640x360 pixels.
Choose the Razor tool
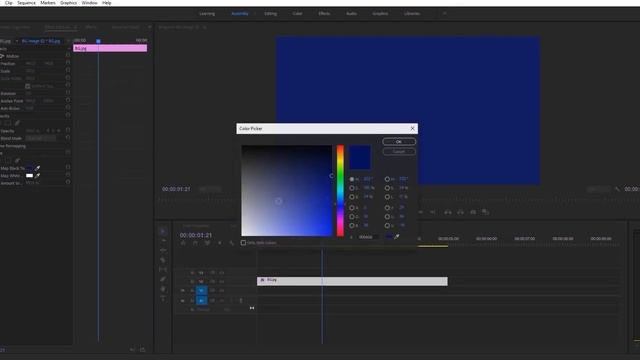[x=163, y=260]
